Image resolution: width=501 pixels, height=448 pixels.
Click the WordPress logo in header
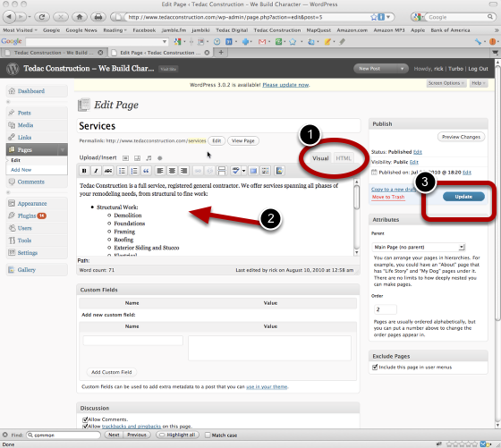pos(13,69)
